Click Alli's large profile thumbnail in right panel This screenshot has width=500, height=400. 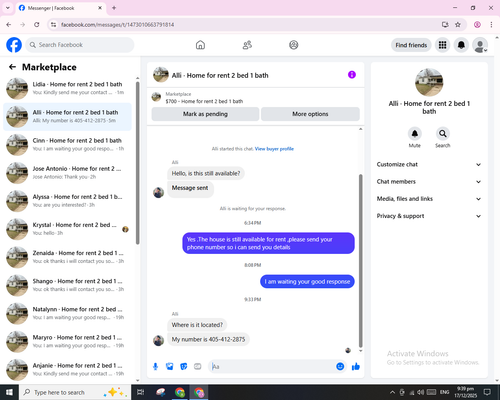point(429,82)
